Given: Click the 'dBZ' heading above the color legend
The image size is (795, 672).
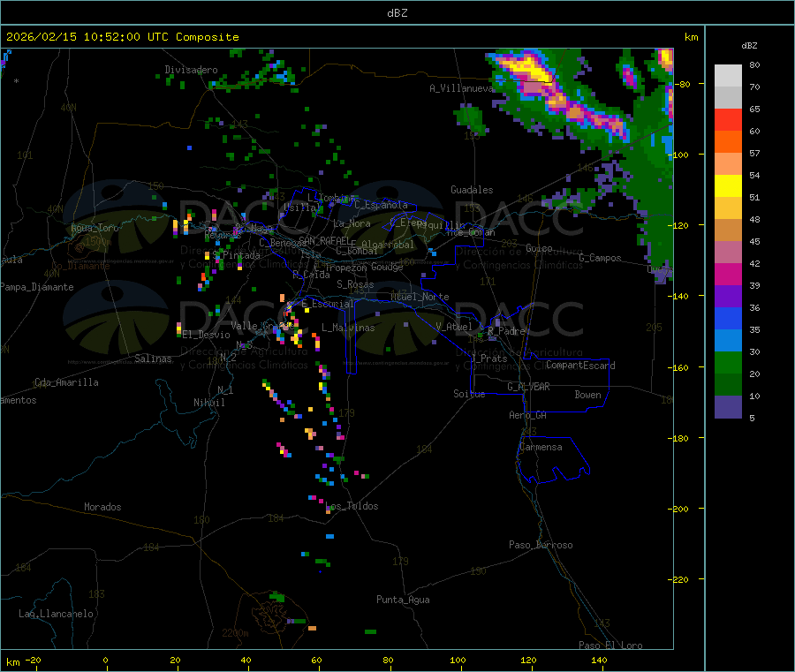Looking at the screenshot, I should [x=749, y=46].
